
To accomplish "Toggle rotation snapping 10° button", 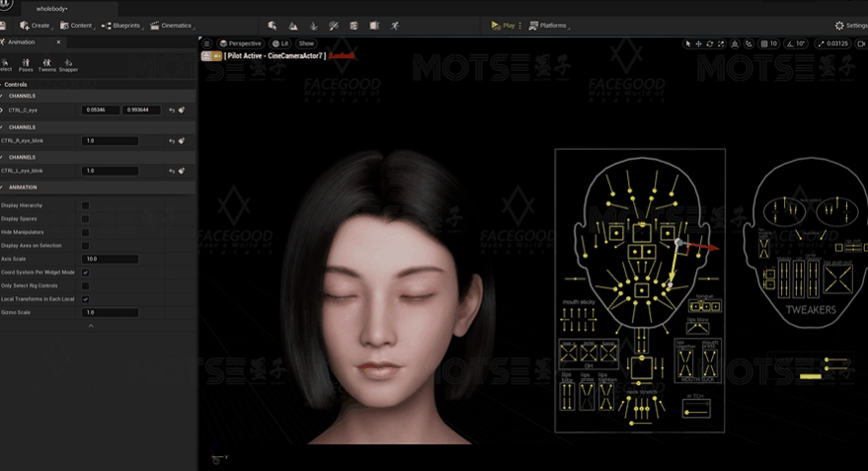I will pos(797,43).
